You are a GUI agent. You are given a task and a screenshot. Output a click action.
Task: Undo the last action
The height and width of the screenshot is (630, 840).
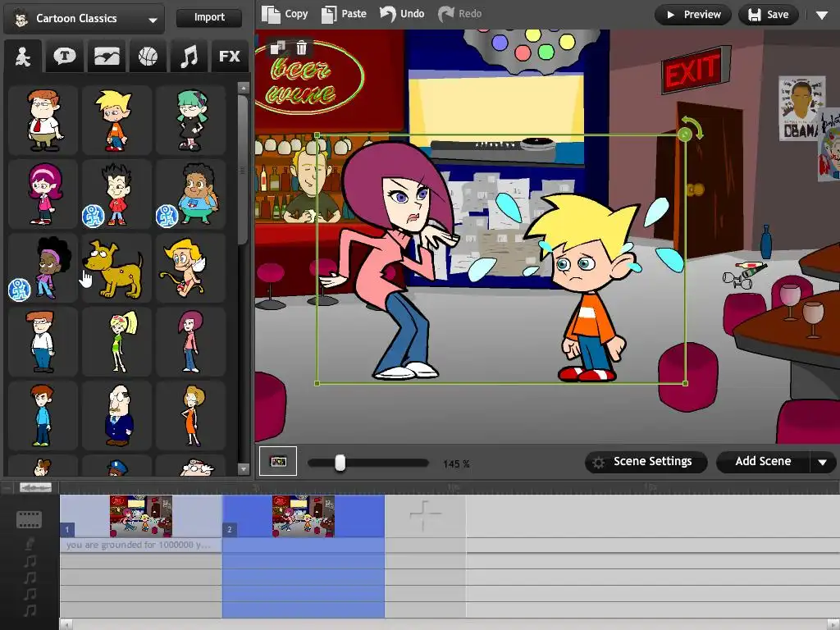pyautogui.click(x=402, y=14)
